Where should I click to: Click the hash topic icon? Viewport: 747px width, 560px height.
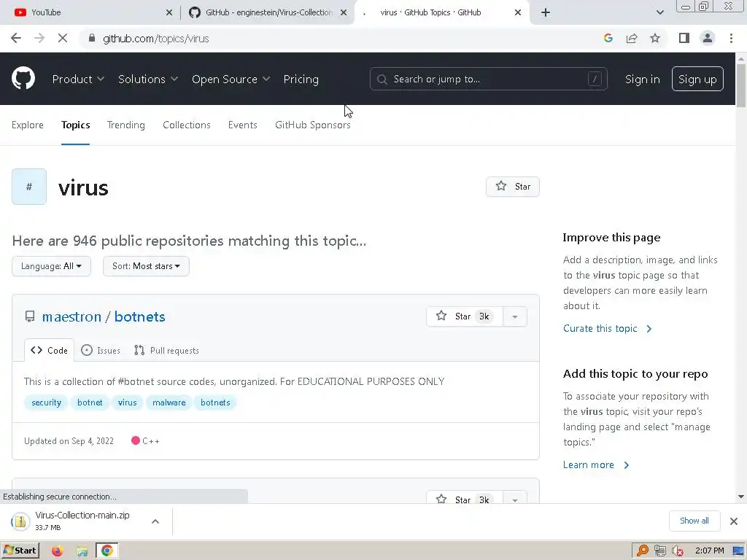coord(29,187)
